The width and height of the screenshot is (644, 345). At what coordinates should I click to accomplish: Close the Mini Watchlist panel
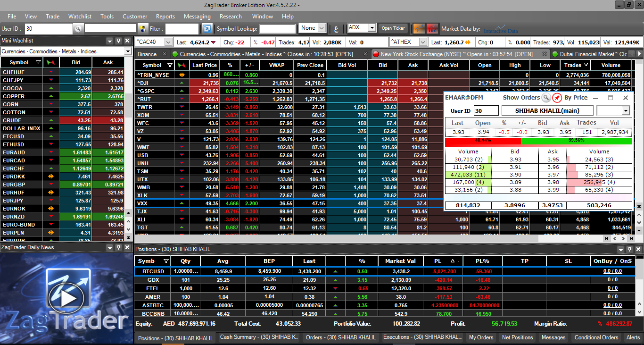[x=127, y=41]
